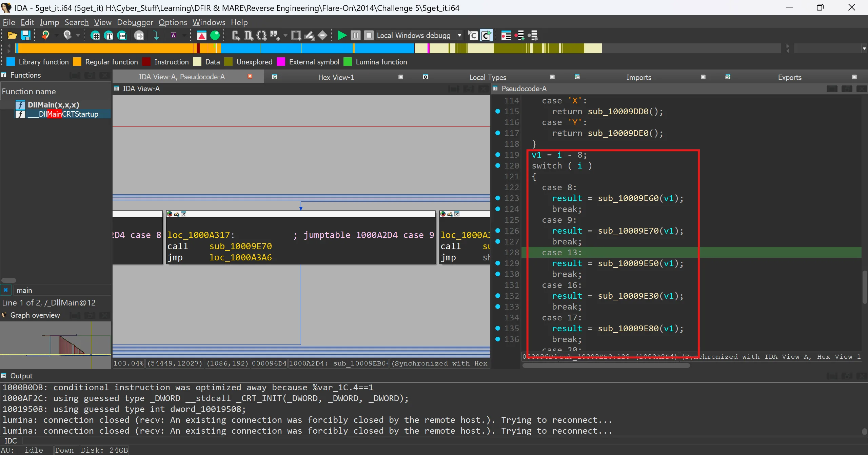Start the debugger with green play button
Image resolution: width=868 pixels, height=455 pixels.
[342, 35]
